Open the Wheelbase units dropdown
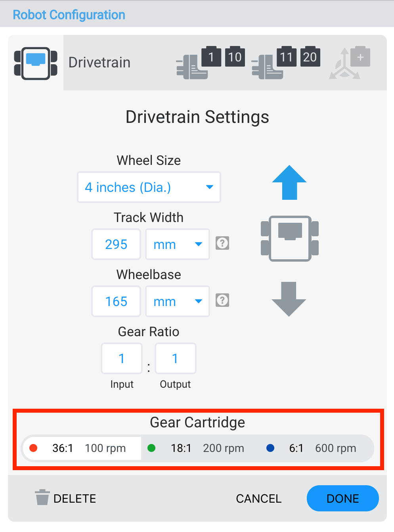 point(177,301)
